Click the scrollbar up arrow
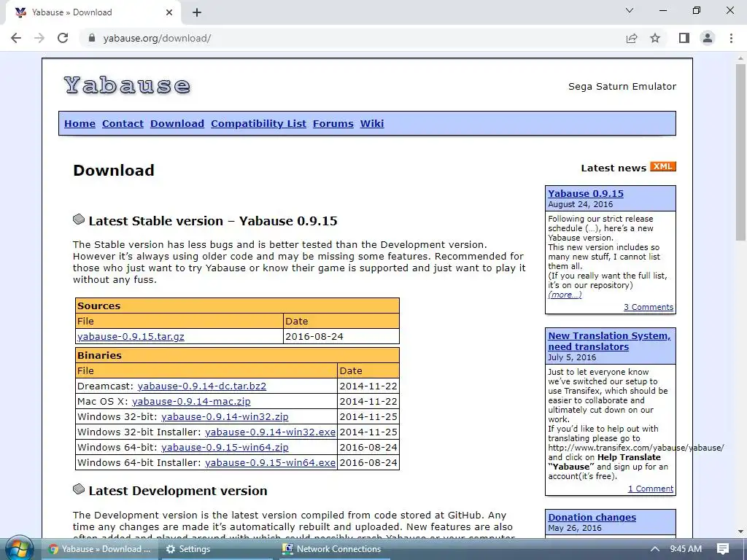 coord(740,58)
